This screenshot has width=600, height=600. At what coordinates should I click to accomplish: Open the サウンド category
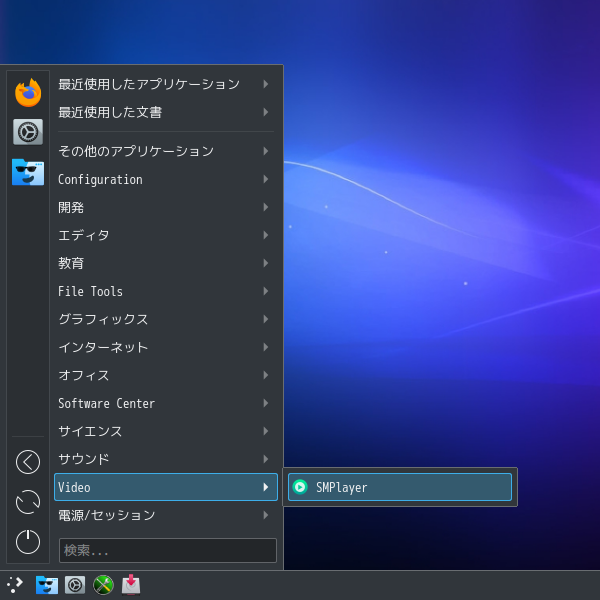(166, 459)
